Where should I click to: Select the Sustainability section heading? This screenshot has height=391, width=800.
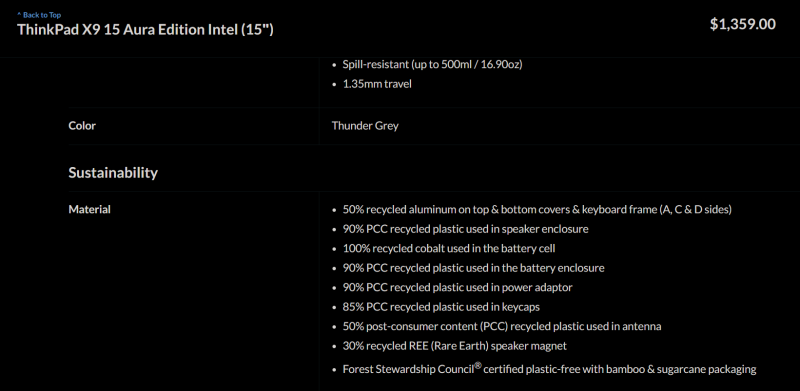coord(113,173)
